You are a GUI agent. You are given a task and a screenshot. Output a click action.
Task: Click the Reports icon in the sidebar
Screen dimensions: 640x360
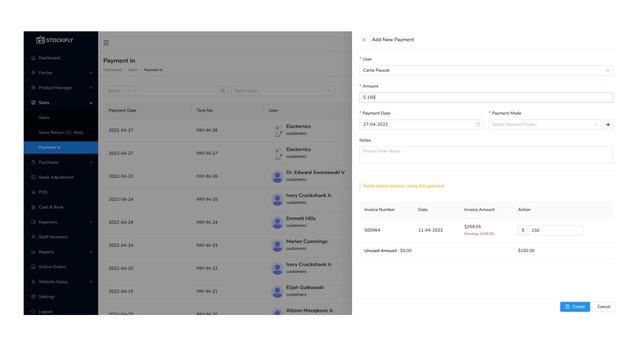[33, 252]
